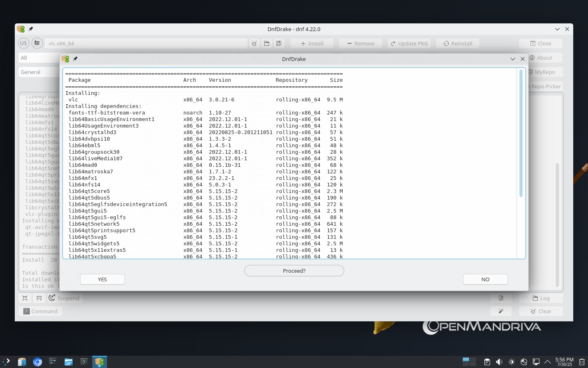This screenshot has height=368, width=588.
Task: Click the Update PKG button
Action: click(409, 43)
